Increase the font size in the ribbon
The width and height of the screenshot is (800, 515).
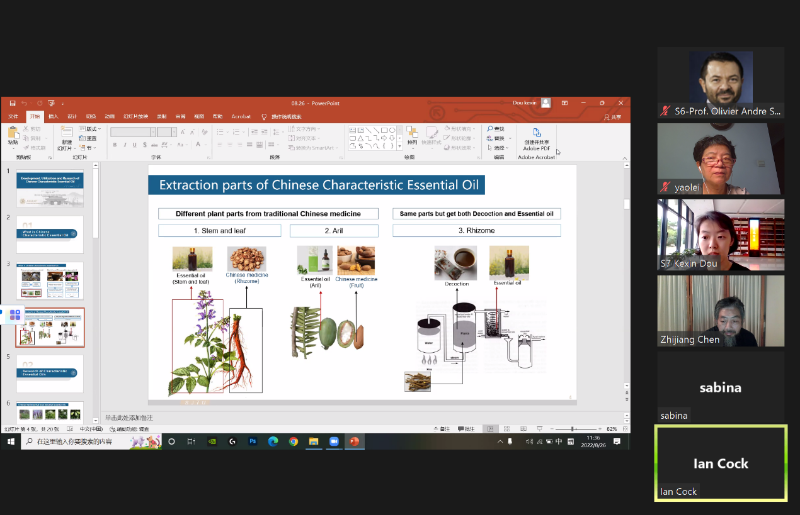click(x=183, y=132)
